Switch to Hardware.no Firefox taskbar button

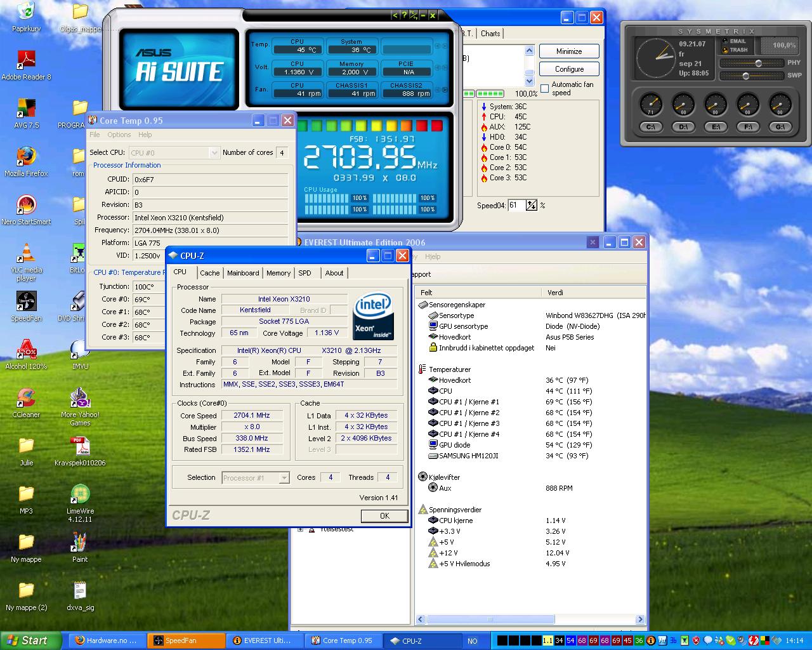click(106, 640)
